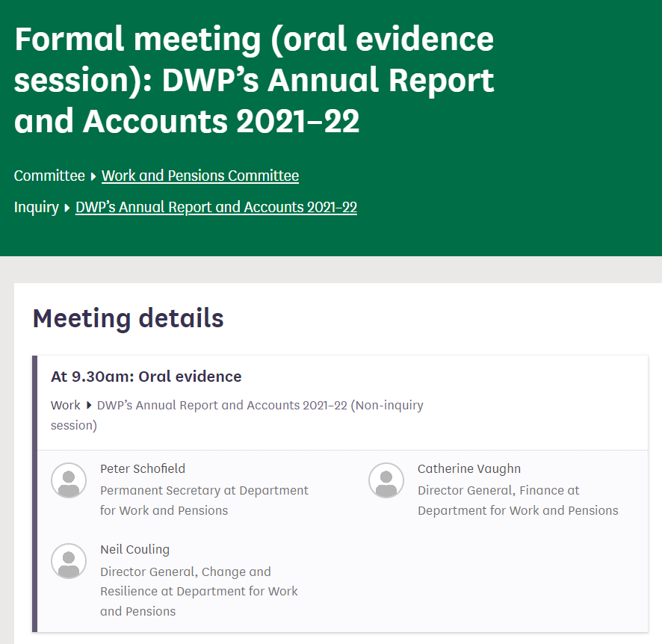662x644 pixels.
Task: Select the name Catherine Vaughn
Action: coord(469,468)
